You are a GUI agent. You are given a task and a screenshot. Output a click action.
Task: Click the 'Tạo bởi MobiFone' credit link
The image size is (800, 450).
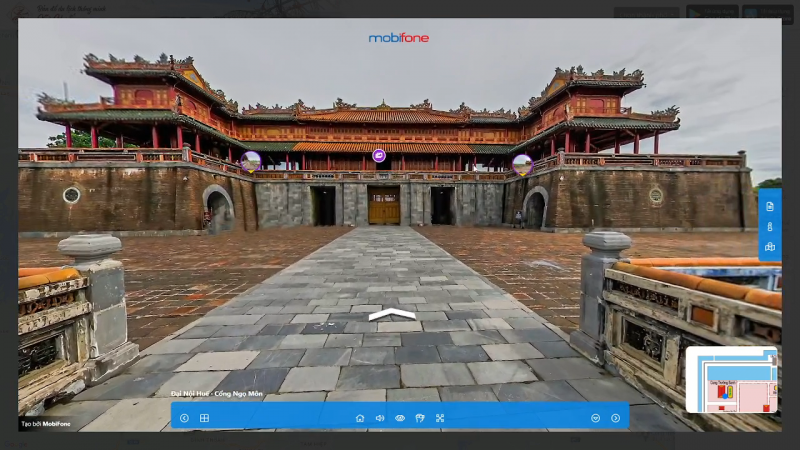click(x=46, y=424)
